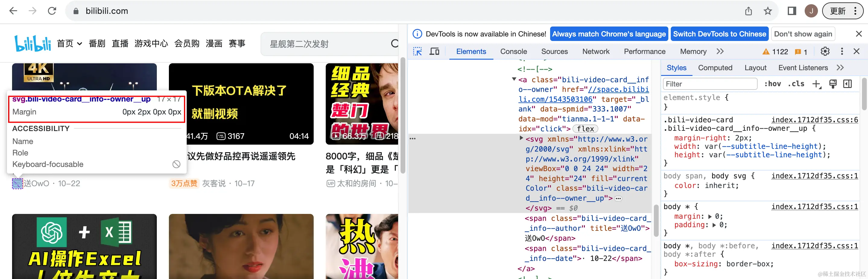Dismiss the DevTools language infobar
This screenshot has width=868, height=279.
click(x=859, y=34)
